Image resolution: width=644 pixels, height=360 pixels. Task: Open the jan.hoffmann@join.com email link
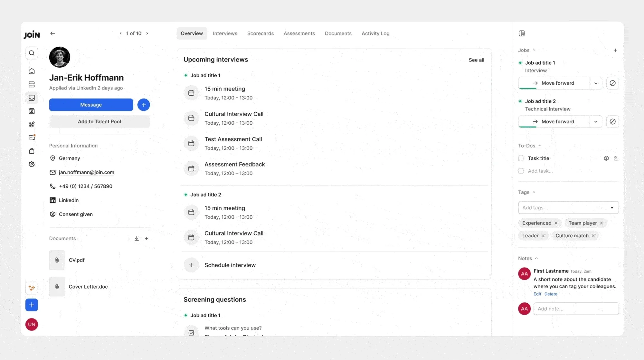pyautogui.click(x=86, y=172)
